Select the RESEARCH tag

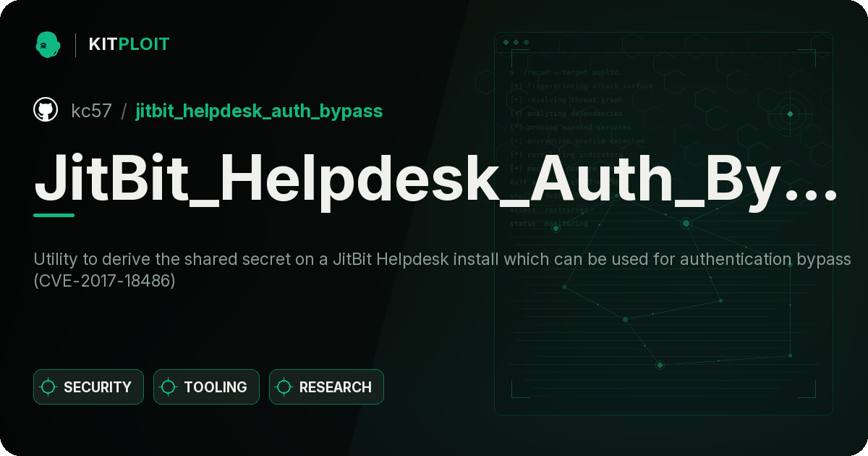326,387
